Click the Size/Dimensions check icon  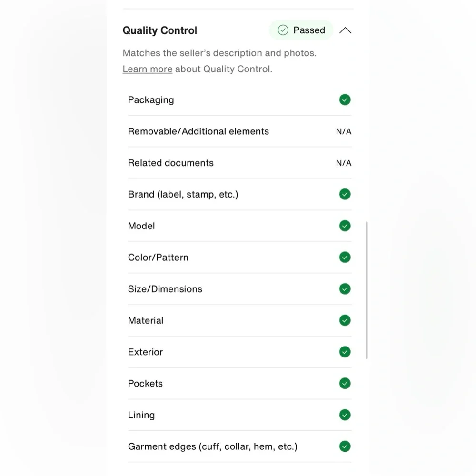[345, 289]
